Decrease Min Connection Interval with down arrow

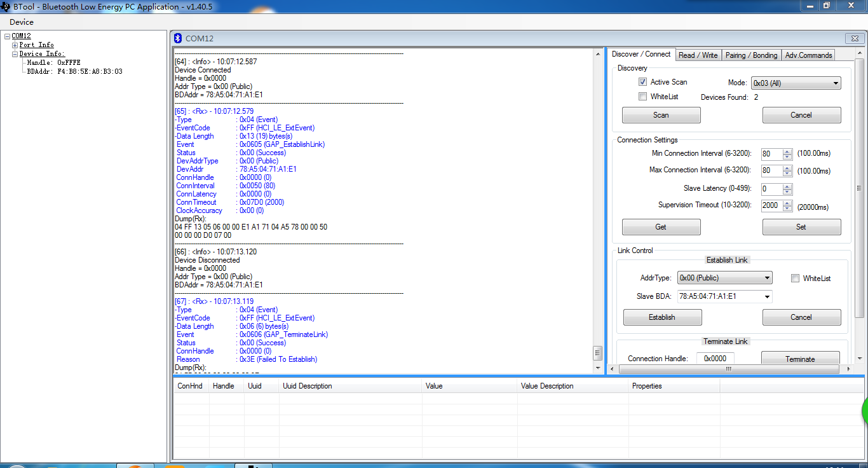click(x=787, y=156)
